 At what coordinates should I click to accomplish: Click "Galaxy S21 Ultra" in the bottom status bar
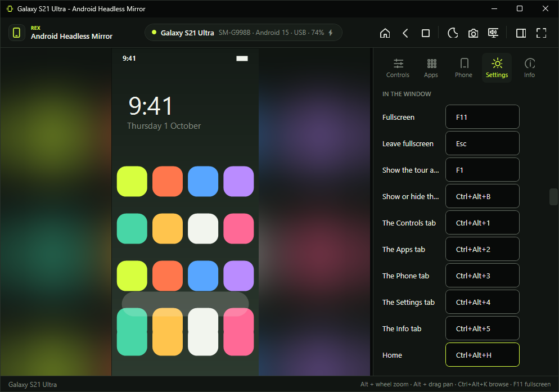coord(33,385)
